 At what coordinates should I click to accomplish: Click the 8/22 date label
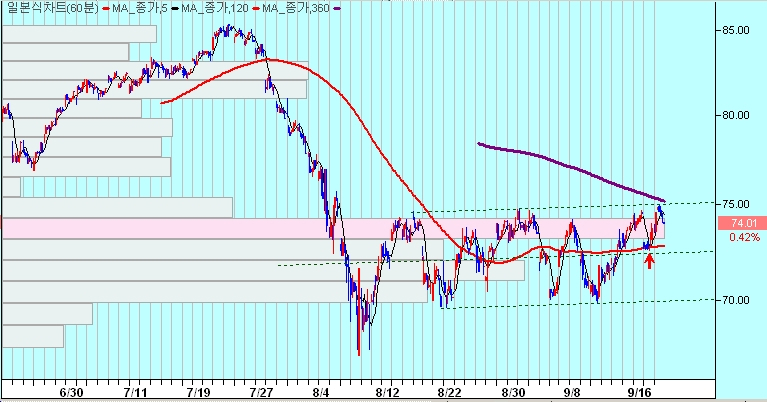point(449,393)
